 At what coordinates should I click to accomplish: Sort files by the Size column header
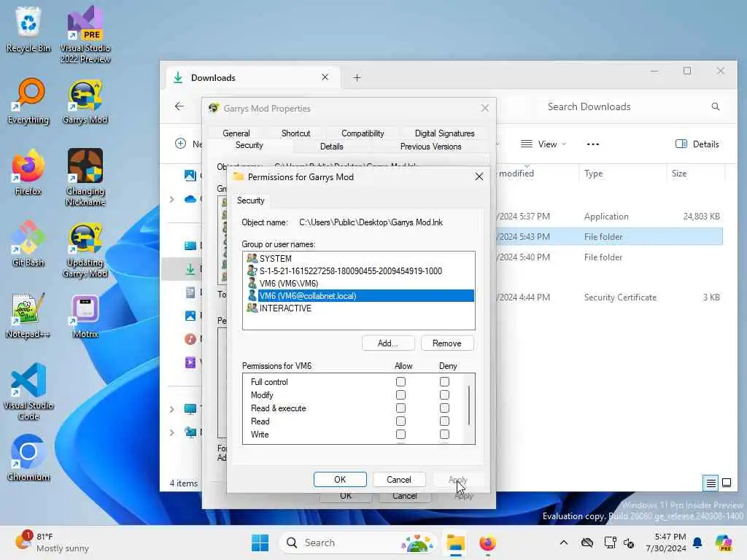(695, 174)
